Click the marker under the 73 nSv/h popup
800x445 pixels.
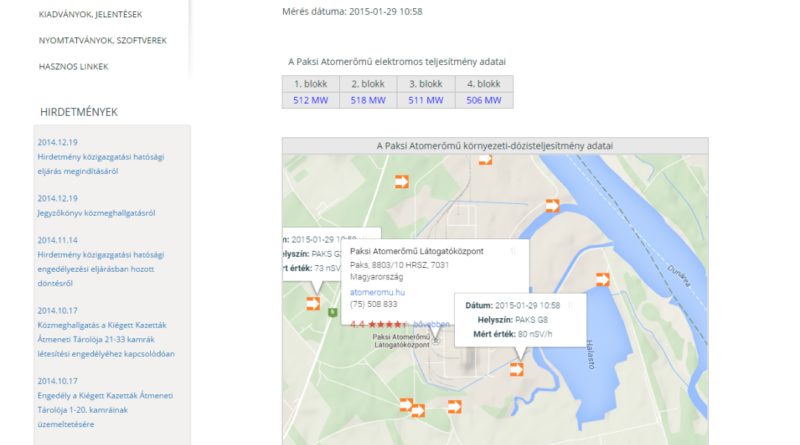pyautogui.click(x=313, y=303)
